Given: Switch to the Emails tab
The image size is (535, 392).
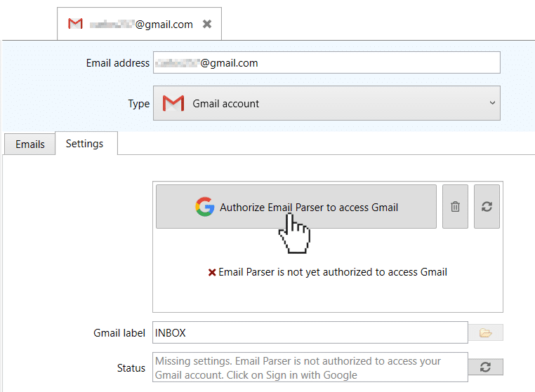Looking at the screenshot, I should [29, 144].
